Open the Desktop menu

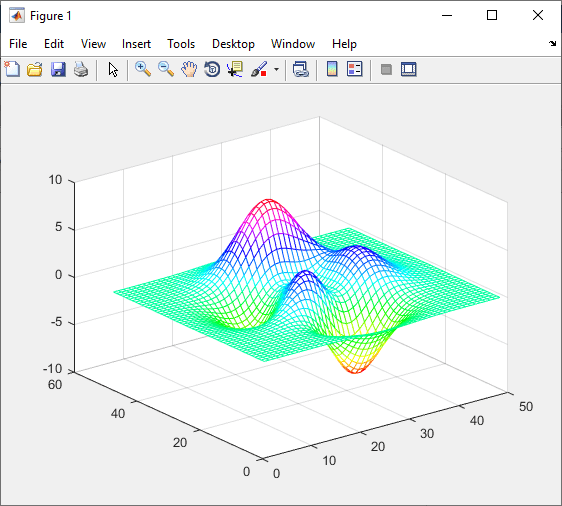(233, 44)
